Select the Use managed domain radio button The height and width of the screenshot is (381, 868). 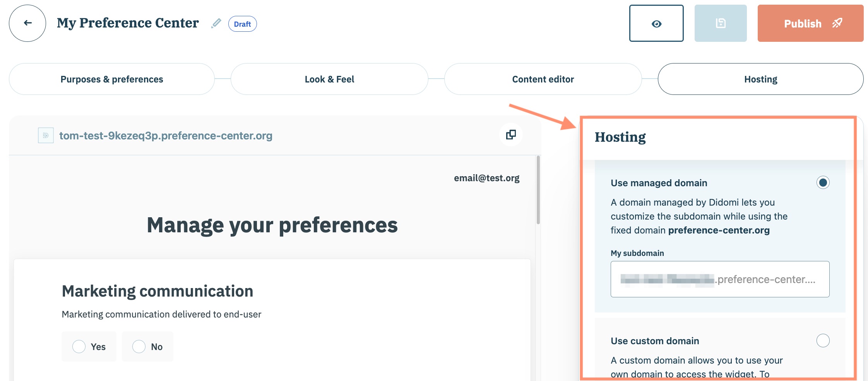point(822,182)
